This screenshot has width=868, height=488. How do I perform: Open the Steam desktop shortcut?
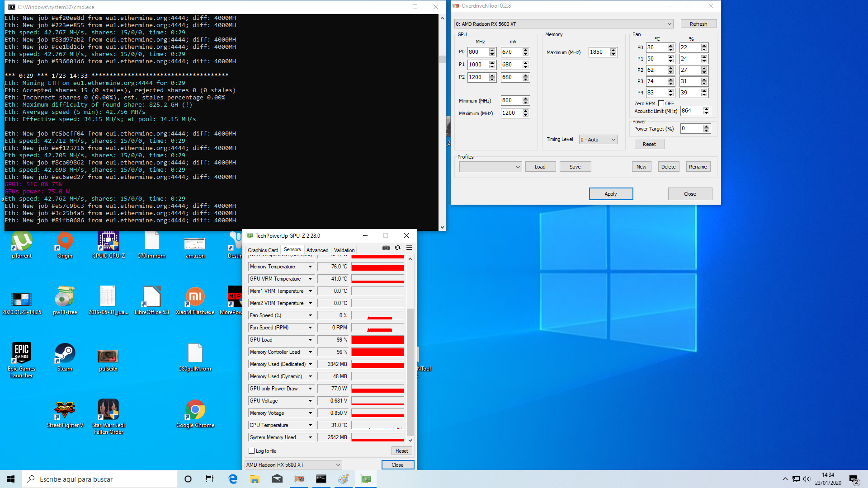65,357
